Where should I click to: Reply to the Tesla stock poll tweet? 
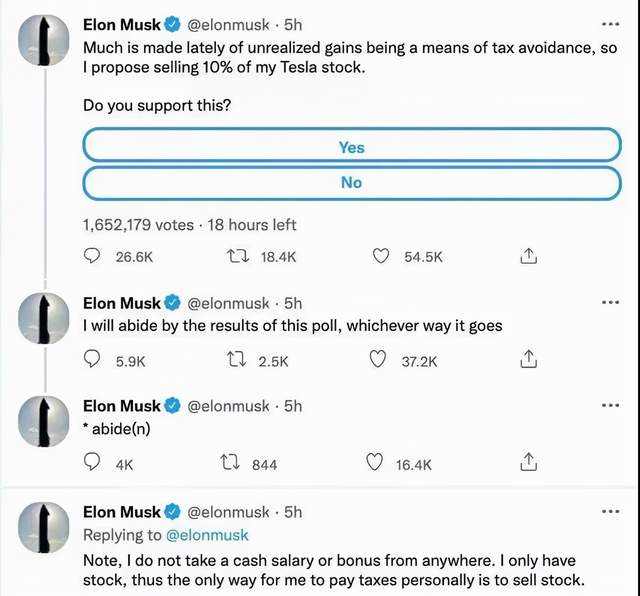click(92, 257)
